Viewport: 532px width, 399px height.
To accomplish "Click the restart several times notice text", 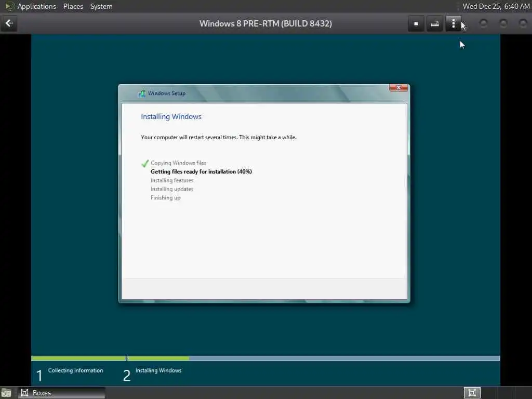I will (219, 137).
